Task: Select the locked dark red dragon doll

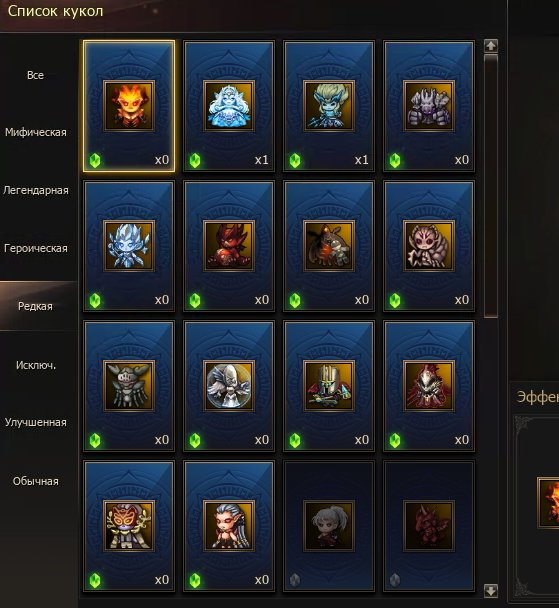Action: 429,526
